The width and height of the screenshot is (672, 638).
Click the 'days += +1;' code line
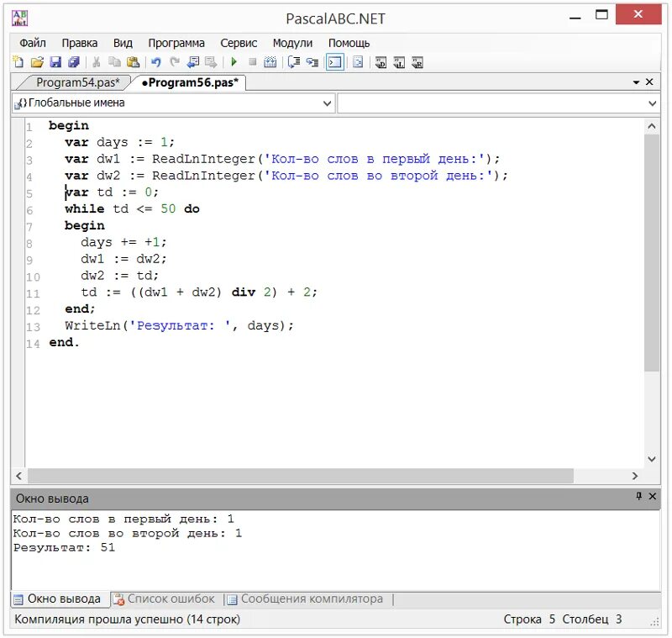(123, 242)
